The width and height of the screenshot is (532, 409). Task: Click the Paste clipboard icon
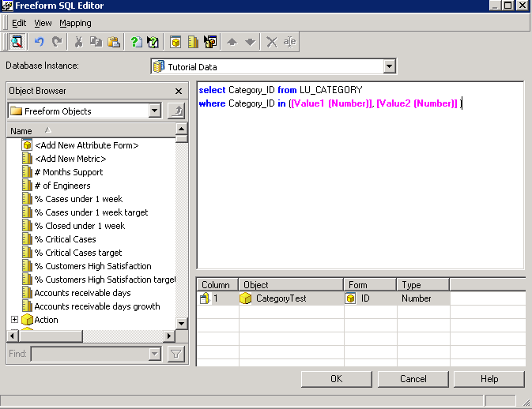[x=114, y=42]
